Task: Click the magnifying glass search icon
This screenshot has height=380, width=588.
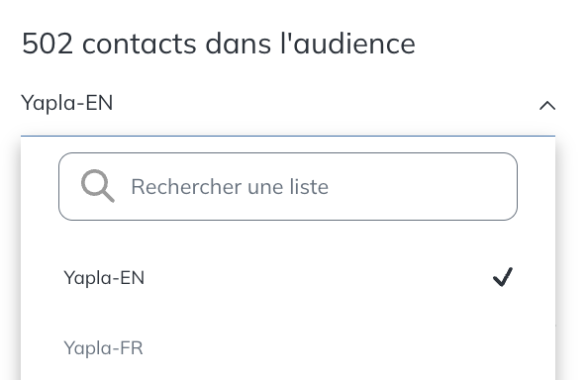Action: (97, 186)
